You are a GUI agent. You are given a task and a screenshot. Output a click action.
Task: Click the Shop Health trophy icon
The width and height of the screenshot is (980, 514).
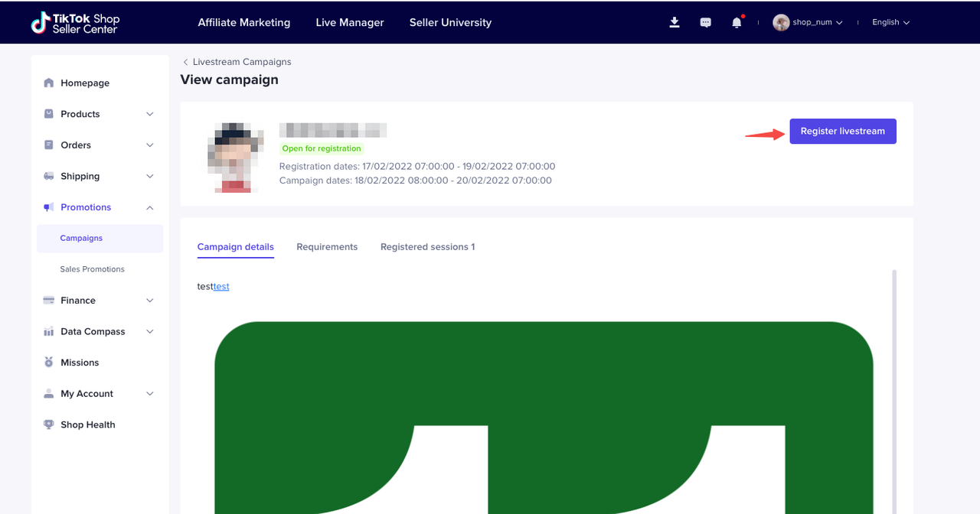pos(49,425)
